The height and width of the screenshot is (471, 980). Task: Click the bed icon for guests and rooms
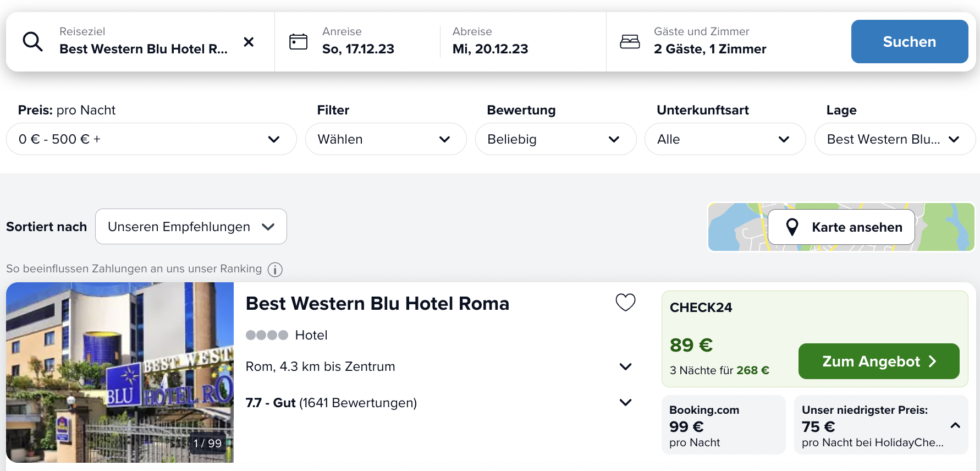coord(630,42)
